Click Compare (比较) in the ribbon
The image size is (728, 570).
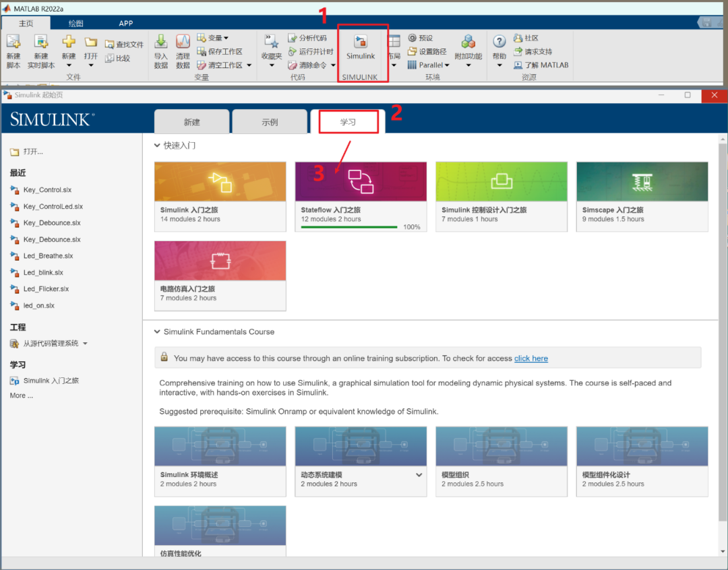(x=118, y=58)
